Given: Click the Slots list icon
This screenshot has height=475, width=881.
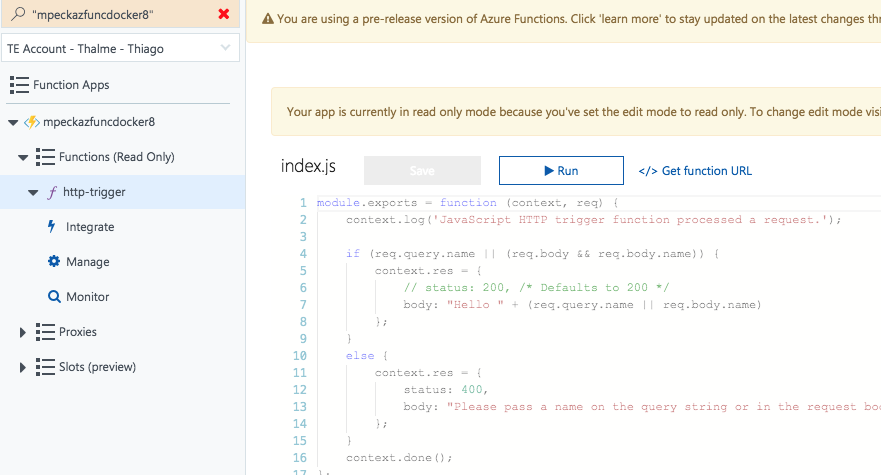Looking at the screenshot, I should pyautogui.click(x=45, y=367).
